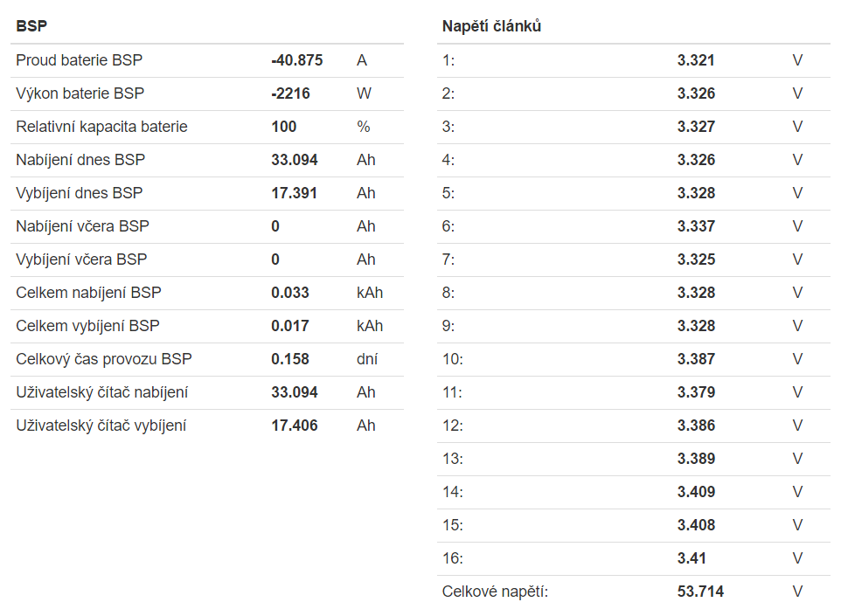Click the Výkon baterie BSP label
Viewport: 848px width, 616px height.
click(80, 93)
